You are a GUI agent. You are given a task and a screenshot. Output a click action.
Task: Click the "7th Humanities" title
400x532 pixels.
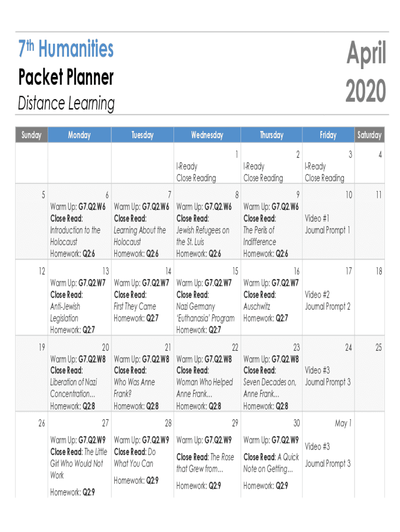66,50
